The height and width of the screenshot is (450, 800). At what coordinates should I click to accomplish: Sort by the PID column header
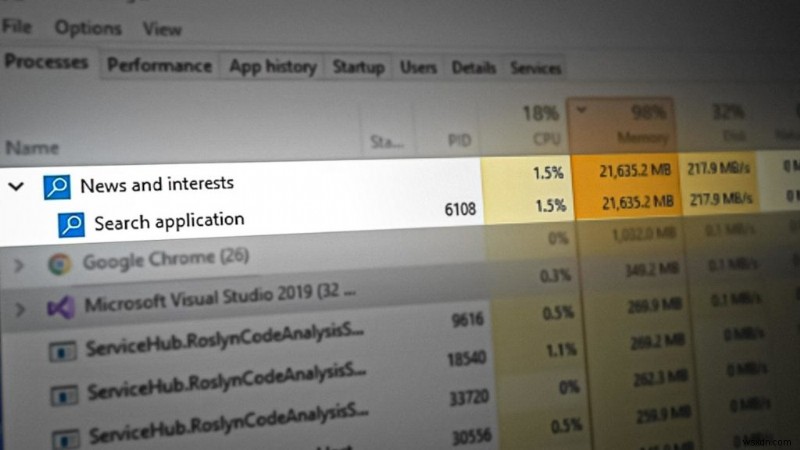(459, 140)
